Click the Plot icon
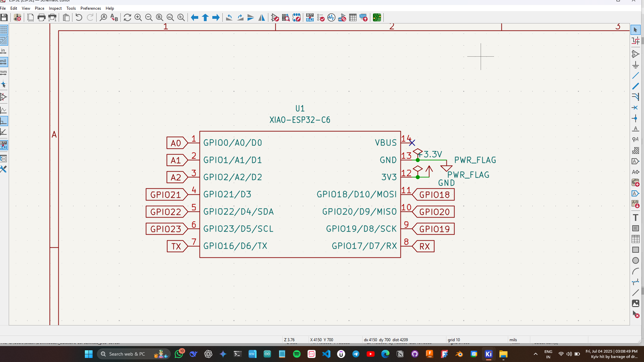 click(52, 17)
